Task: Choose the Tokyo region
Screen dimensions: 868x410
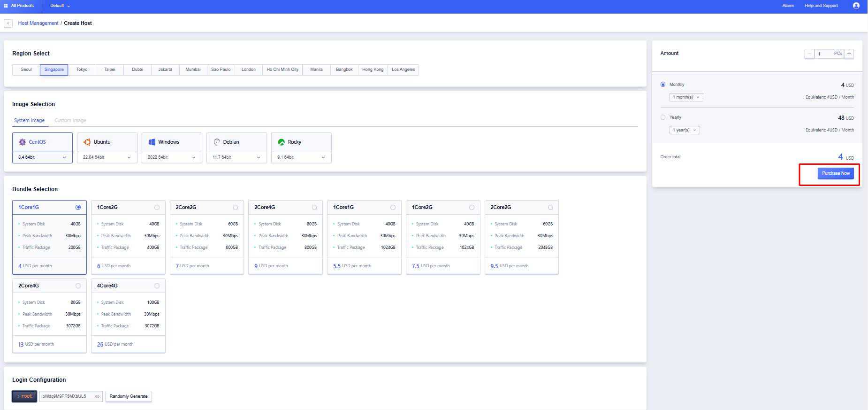Action: (x=82, y=70)
